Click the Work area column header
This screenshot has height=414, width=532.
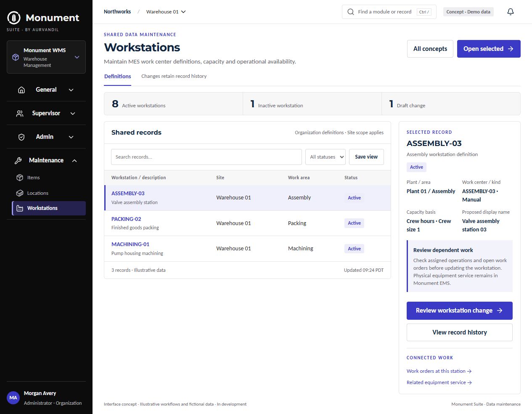point(299,178)
